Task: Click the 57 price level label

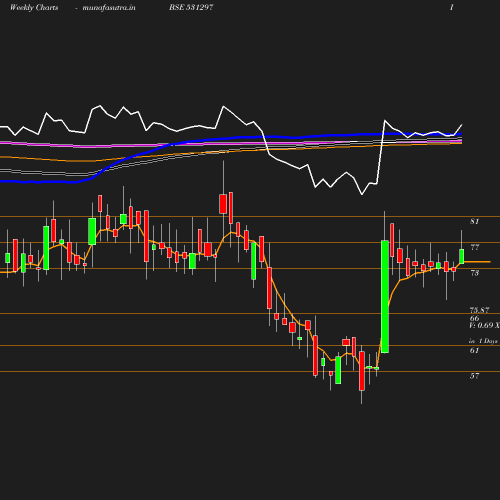Action: click(x=474, y=376)
